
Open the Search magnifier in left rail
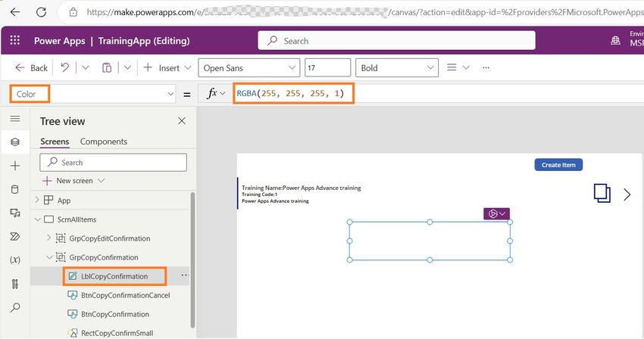[x=15, y=307]
